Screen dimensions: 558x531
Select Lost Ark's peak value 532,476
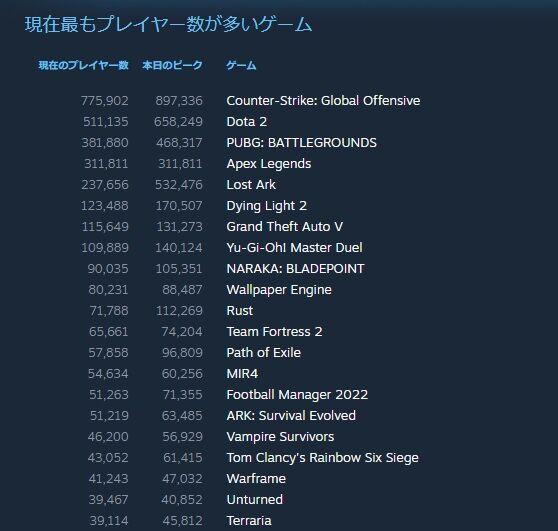pyautogui.click(x=179, y=185)
